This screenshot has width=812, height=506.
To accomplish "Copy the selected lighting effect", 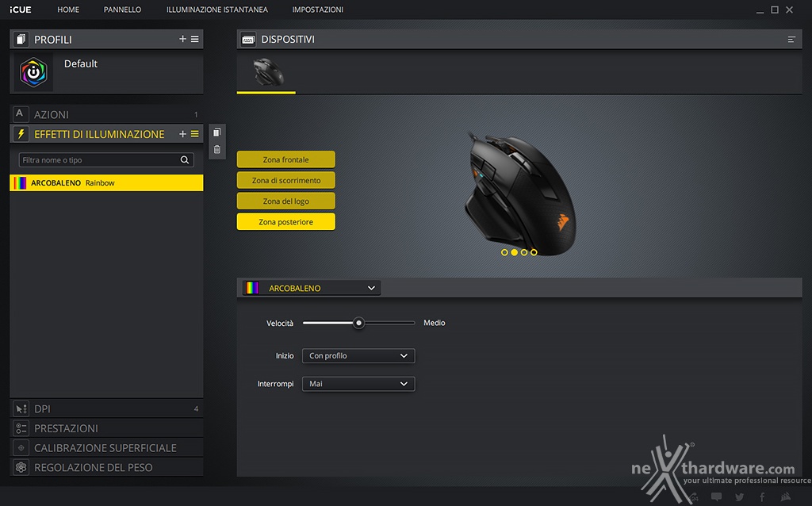I will click(x=217, y=132).
